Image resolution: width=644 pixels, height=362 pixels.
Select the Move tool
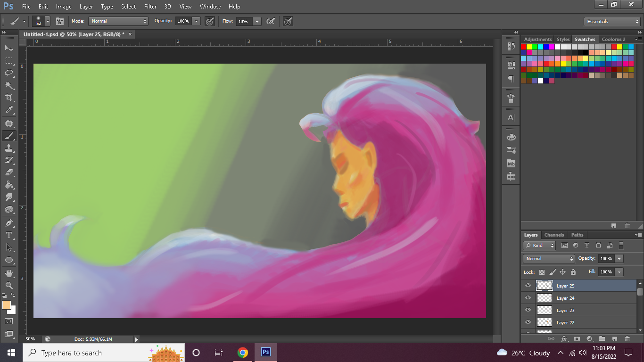pyautogui.click(x=9, y=48)
